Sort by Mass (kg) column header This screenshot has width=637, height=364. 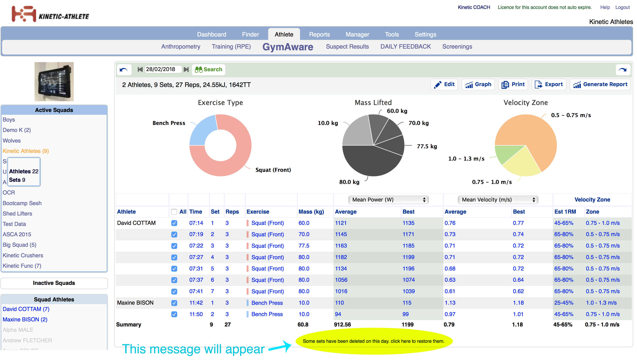tap(311, 212)
